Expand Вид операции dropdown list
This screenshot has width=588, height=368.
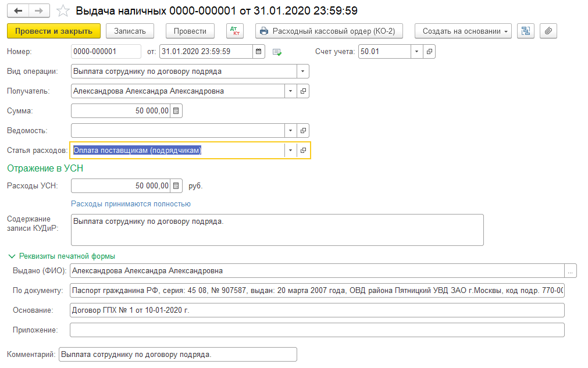pos(302,72)
